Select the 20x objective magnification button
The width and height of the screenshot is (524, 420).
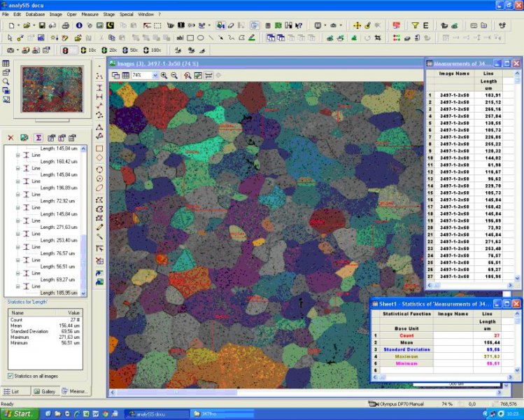109,50
